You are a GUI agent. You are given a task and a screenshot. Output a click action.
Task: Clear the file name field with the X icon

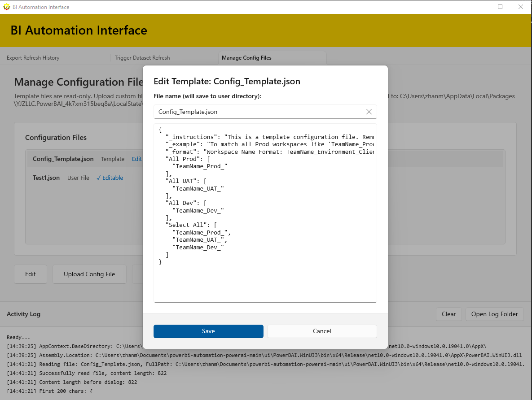pos(369,112)
